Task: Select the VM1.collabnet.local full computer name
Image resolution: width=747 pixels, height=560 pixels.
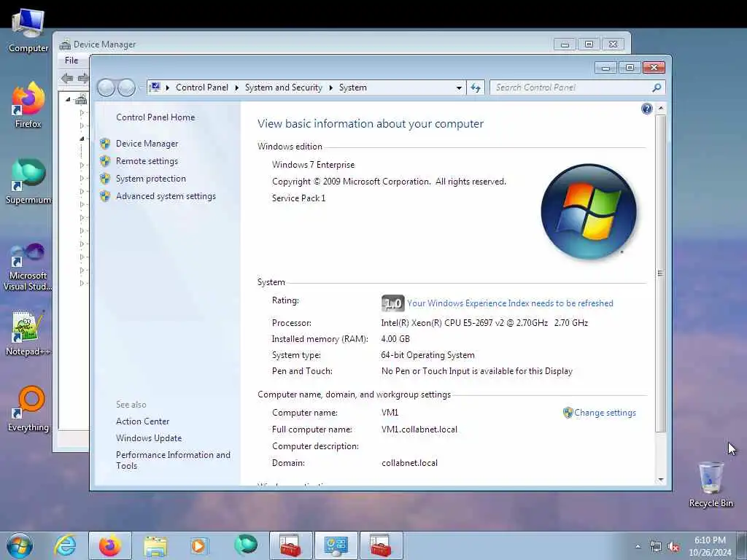Action: point(419,429)
